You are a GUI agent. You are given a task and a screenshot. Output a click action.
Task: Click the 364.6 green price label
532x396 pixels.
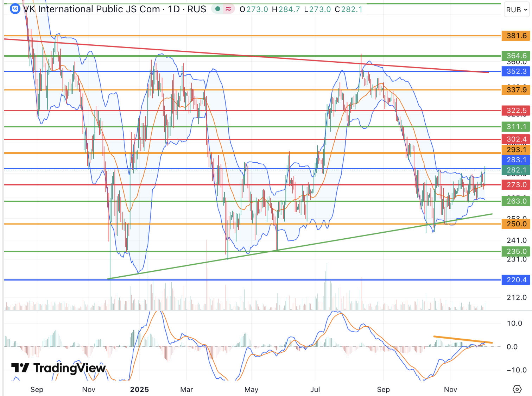tap(516, 56)
